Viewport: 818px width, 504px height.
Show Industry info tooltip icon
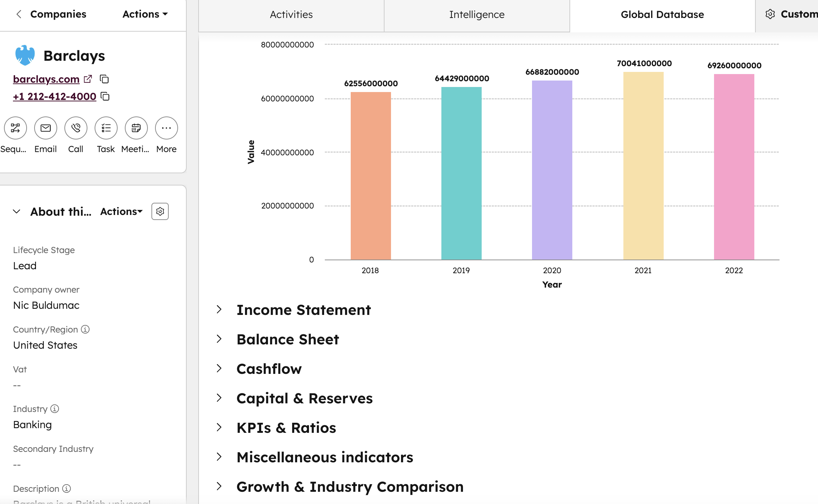point(55,409)
